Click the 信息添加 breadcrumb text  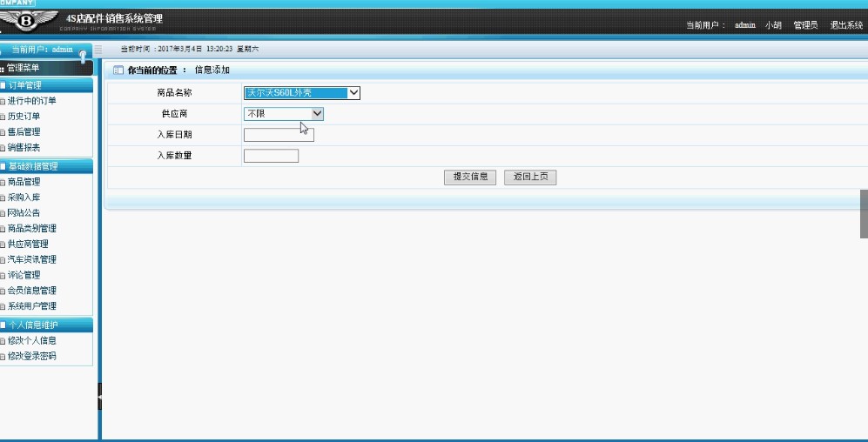[x=212, y=70]
